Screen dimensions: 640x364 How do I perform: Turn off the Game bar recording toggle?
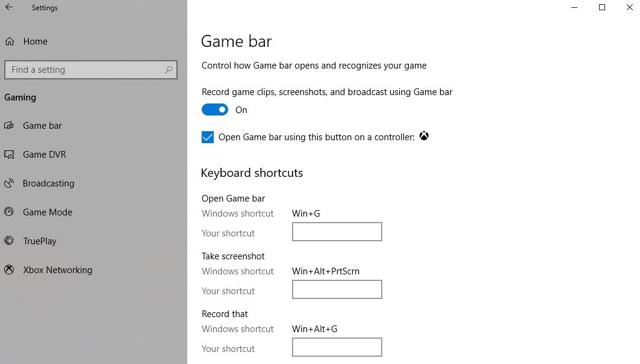coord(215,110)
